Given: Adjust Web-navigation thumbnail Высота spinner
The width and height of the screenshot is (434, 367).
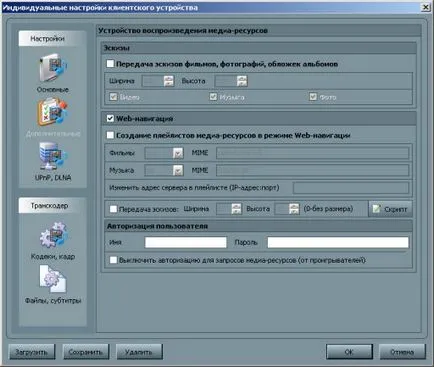Looking at the screenshot, I should click(294, 209).
